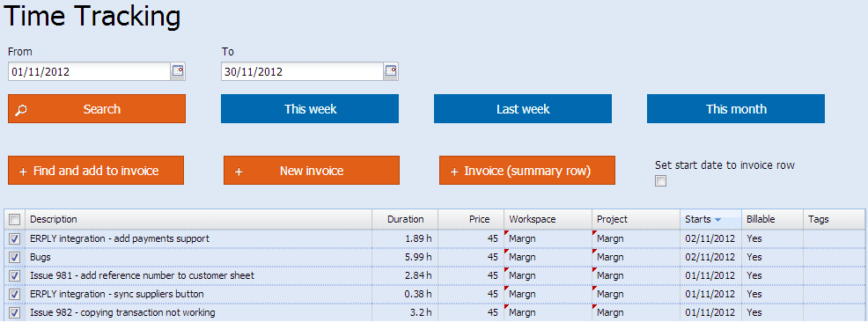Click the 1.89 h duration cell
868x322 pixels.
405,239
